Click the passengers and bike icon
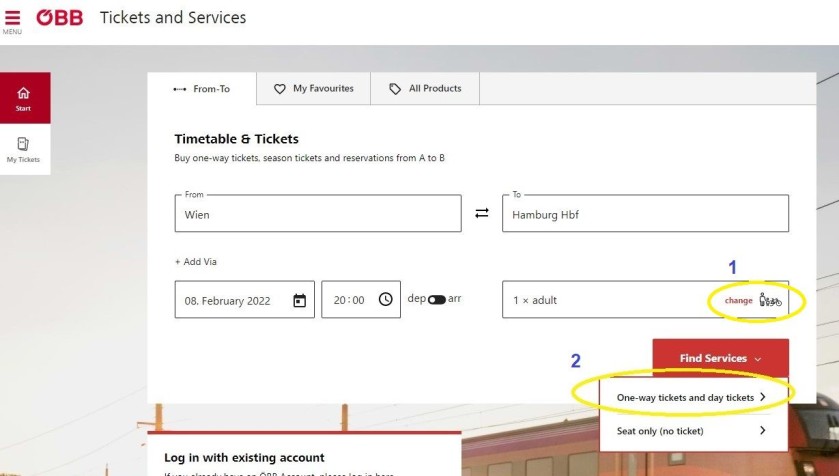 coord(770,300)
